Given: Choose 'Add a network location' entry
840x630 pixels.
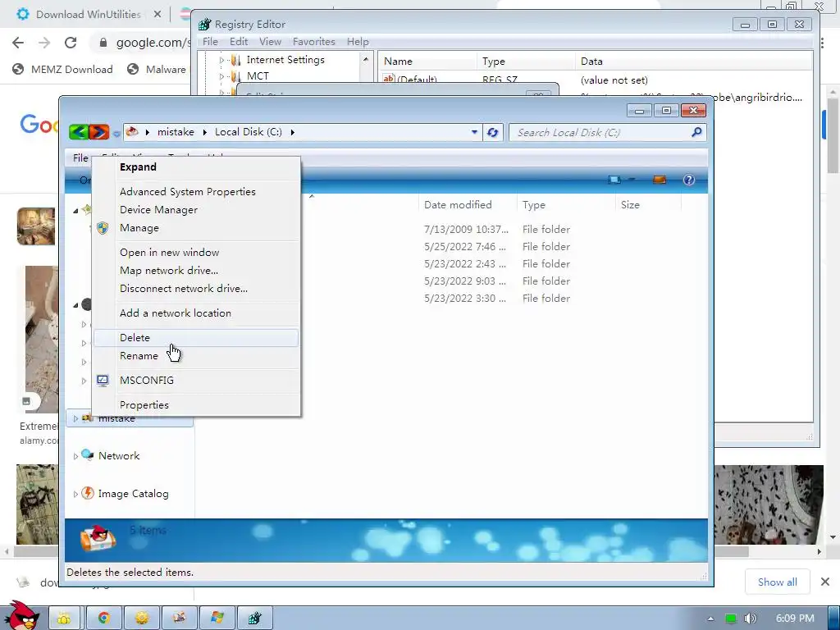Looking at the screenshot, I should tap(196, 313).
